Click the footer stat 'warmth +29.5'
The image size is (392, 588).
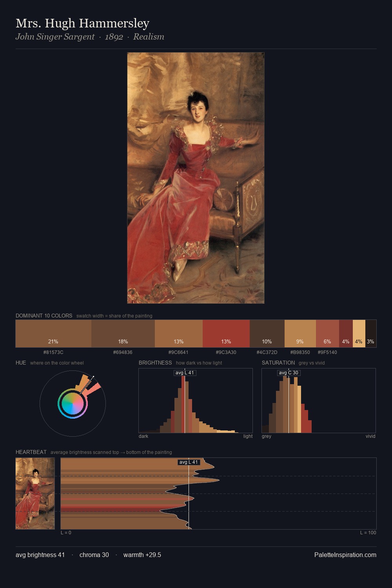(142, 555)
